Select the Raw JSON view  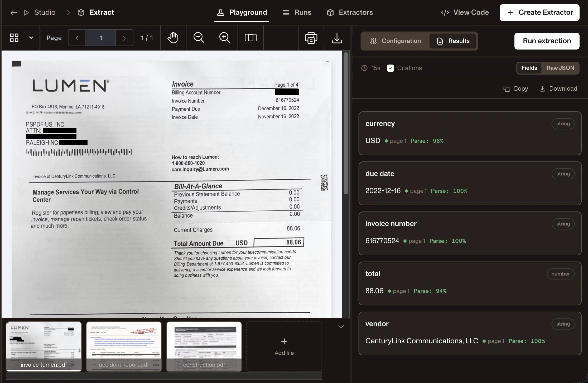pyautogui.click(x=560, y=68)
